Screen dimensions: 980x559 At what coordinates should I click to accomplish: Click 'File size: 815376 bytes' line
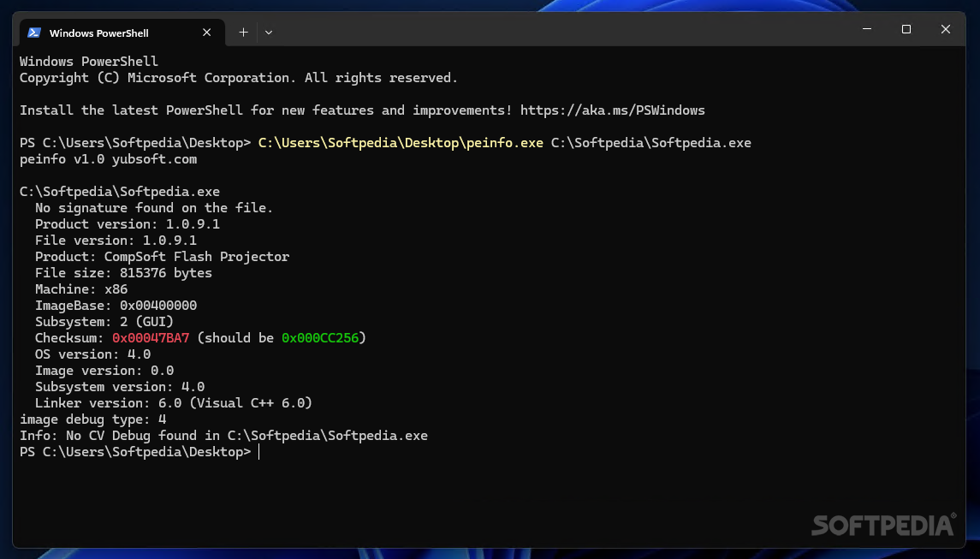click(x=123, y=273)
